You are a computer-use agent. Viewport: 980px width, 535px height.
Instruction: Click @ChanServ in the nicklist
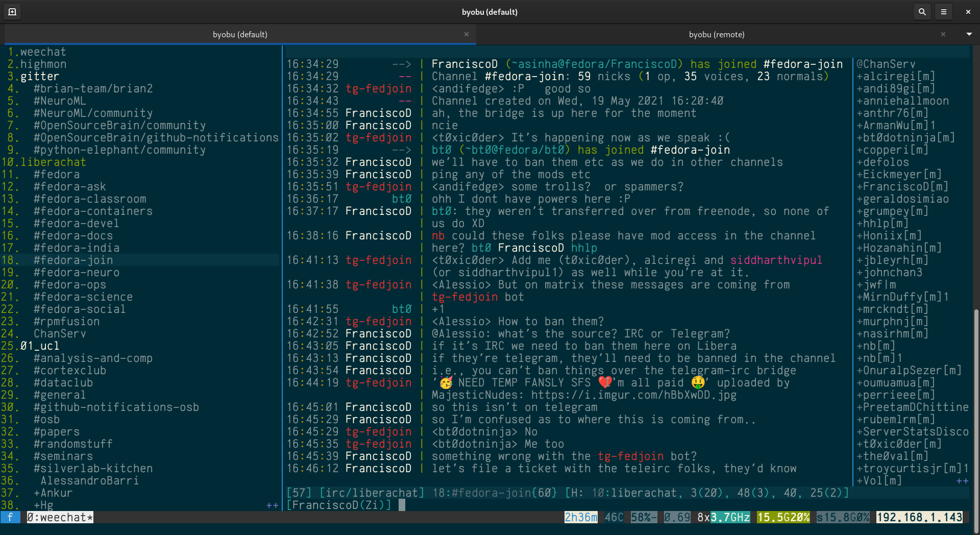[886, 64]
